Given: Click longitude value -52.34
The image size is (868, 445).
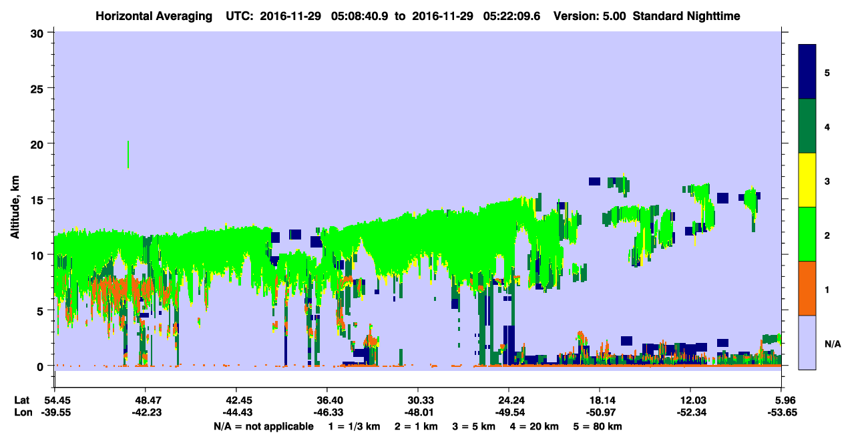Looking at the screenshot, I should point(690,412).
